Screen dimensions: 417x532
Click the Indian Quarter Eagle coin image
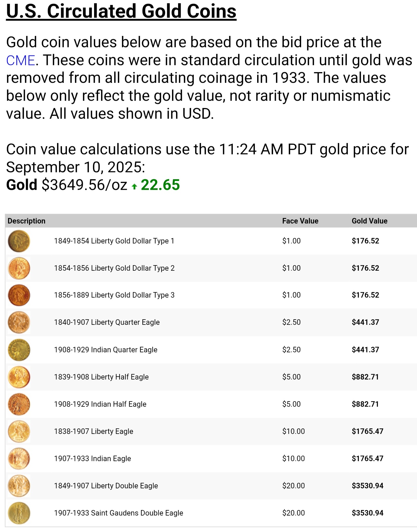[x=19, y=350]
